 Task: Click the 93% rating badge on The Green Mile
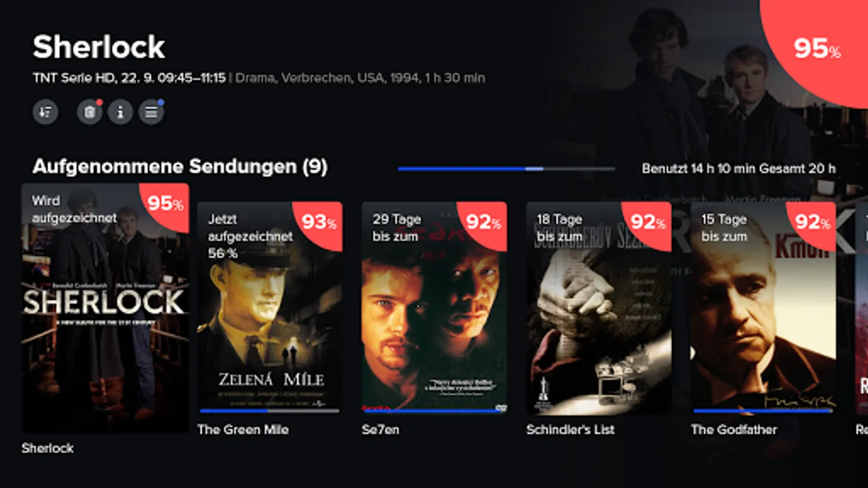point(320,223)
